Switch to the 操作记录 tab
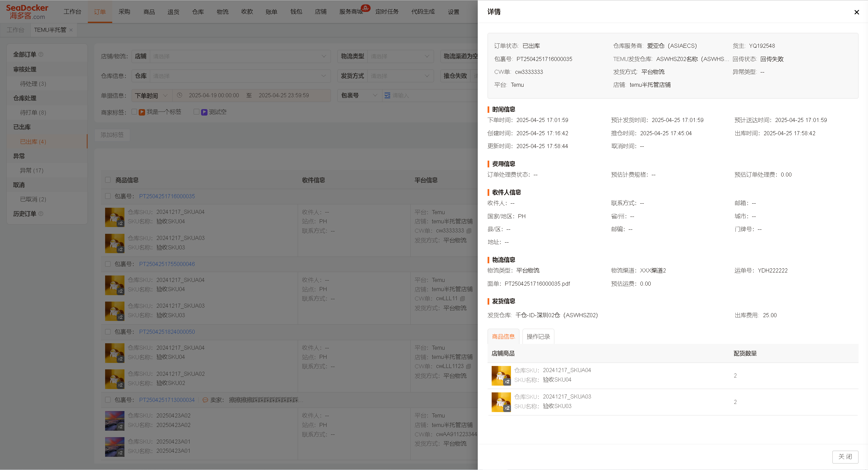The width and height of the screenshot is (868, 470). [538, 336]
